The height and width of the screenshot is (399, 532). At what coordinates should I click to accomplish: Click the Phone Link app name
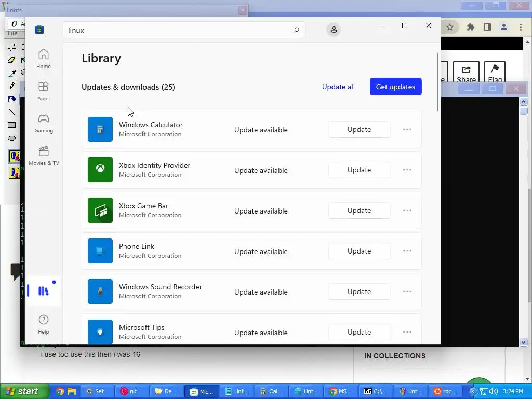pyautogui.click(x=137, y=246)
